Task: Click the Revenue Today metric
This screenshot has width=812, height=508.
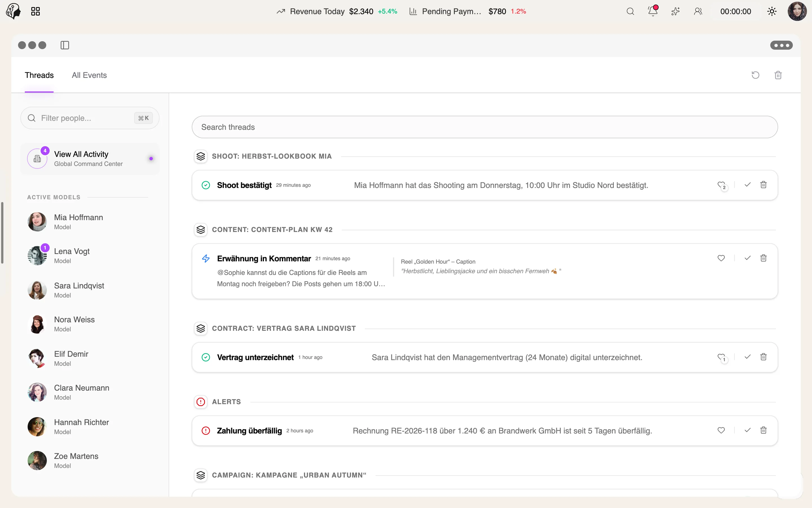Action: pyautogui.click(x=337, y=11)
